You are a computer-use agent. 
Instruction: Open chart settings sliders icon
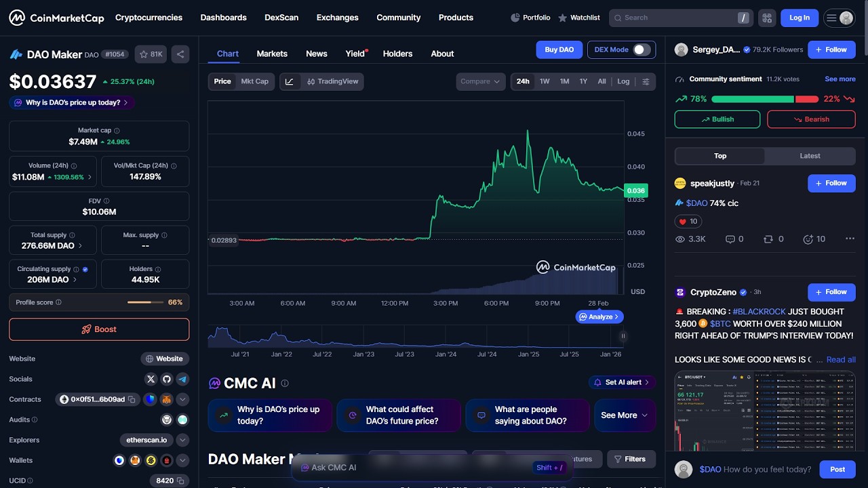pyautogui.click(x=646, y=81)
